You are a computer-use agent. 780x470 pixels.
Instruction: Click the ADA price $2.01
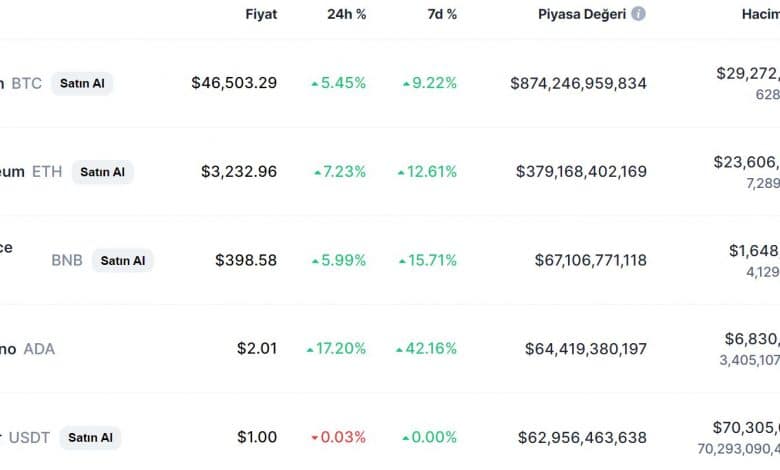(257, 349)
